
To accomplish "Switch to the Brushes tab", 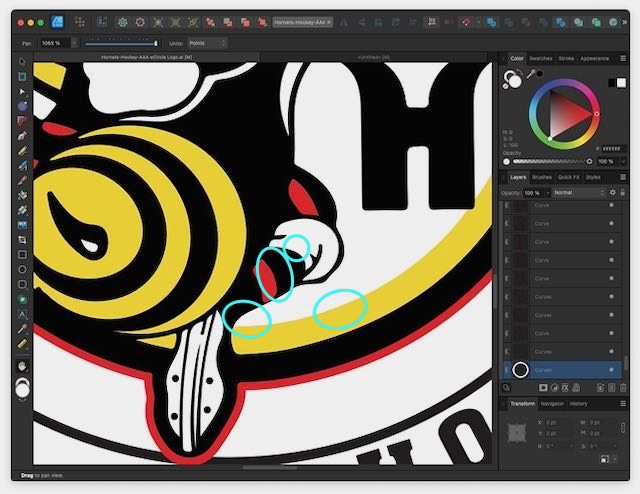I will [542, 177].
